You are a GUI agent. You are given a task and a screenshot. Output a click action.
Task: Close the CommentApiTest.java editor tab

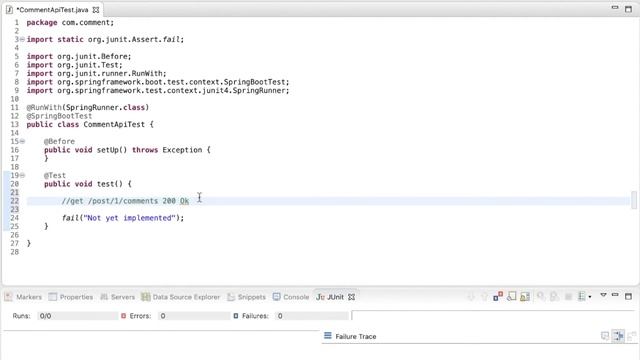[x=96, y=9]
